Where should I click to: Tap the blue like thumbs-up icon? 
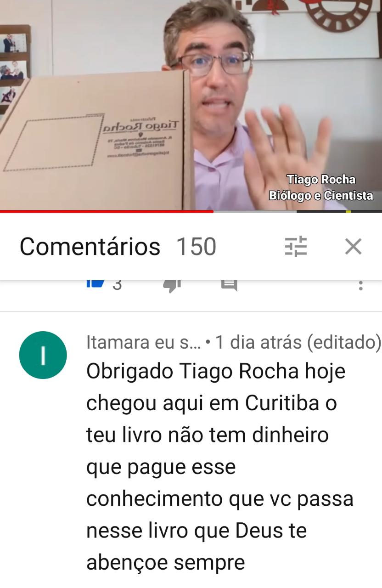coord(96,283)
